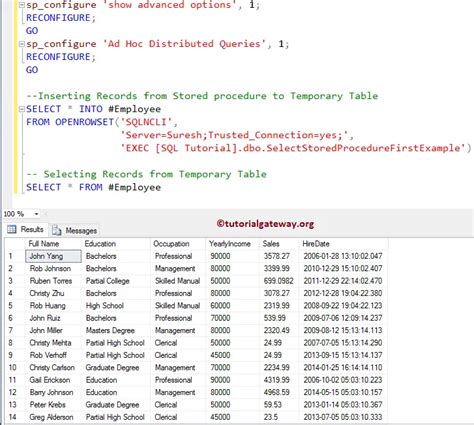Select the Christy Zhu cell
The image size is (474, 425).
click(x=53, y=293)
